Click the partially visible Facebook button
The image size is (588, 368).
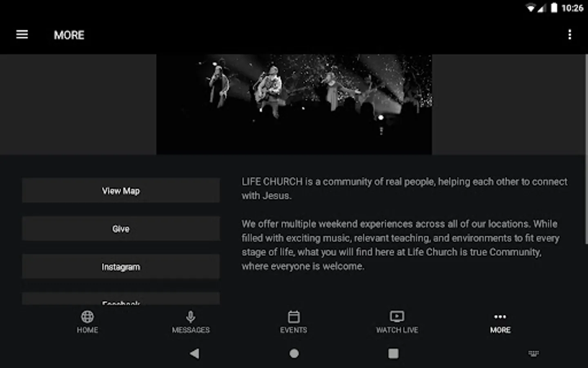click(121, 298)
